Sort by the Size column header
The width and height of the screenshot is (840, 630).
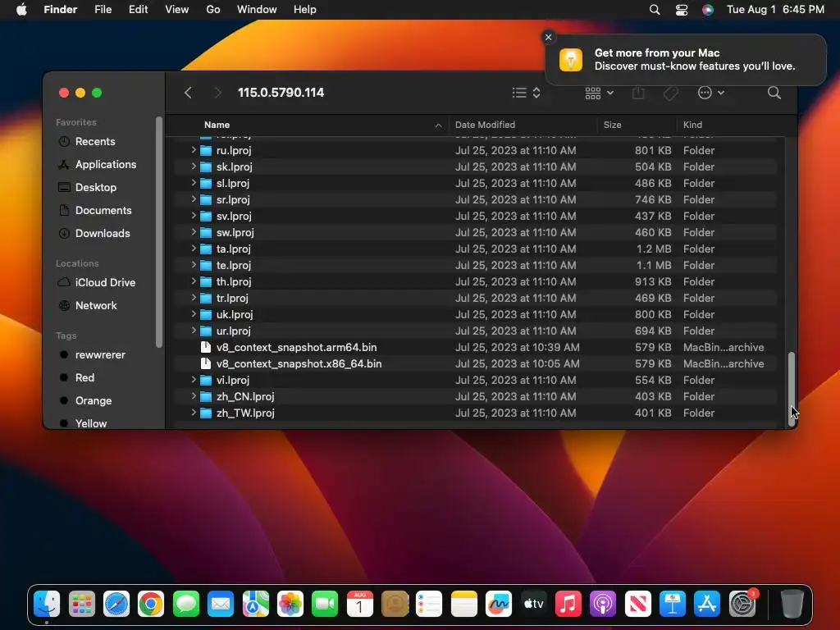(612, 125)
